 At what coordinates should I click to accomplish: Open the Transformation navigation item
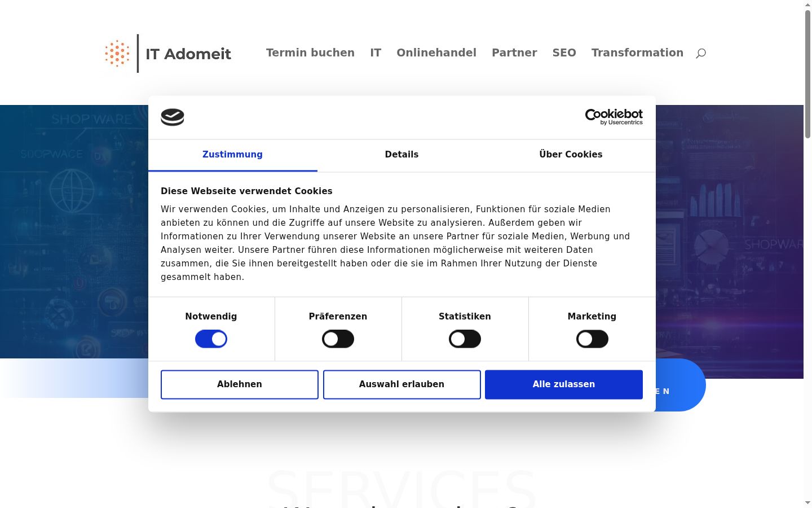[637, 52]
